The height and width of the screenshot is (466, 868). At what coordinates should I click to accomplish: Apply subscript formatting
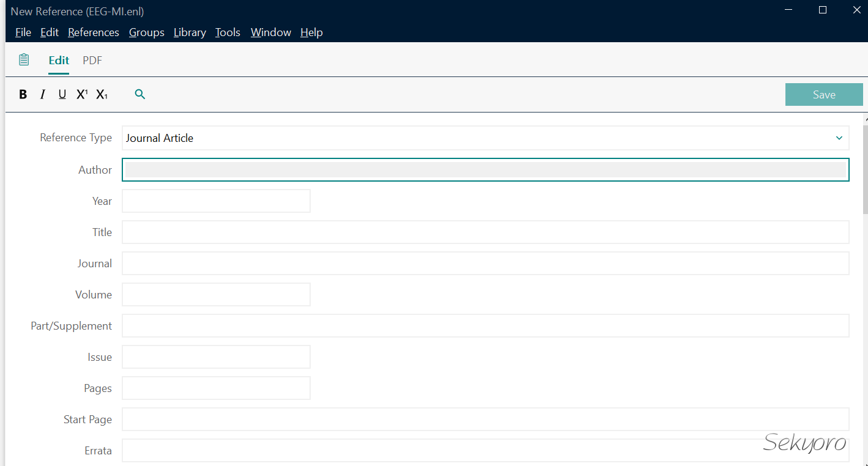click(x=102, y=94)
